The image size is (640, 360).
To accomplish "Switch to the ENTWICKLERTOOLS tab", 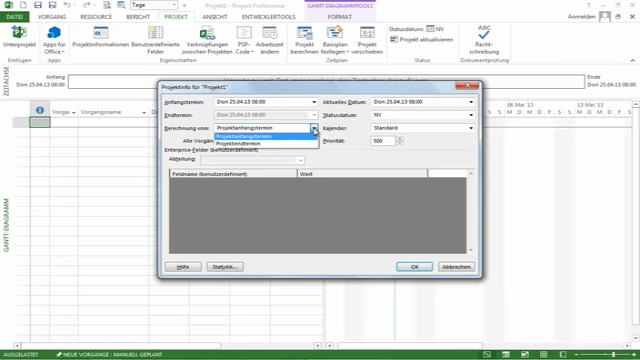I will click(269, 17).
